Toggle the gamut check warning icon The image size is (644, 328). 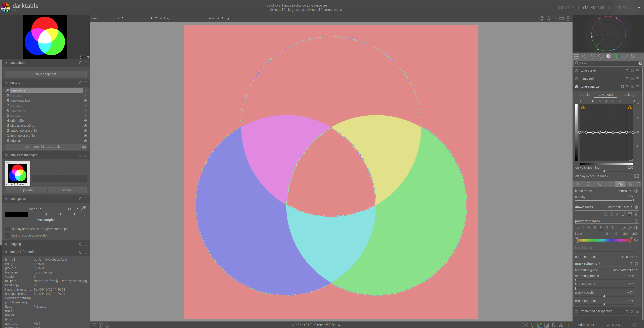coord(561,325)
